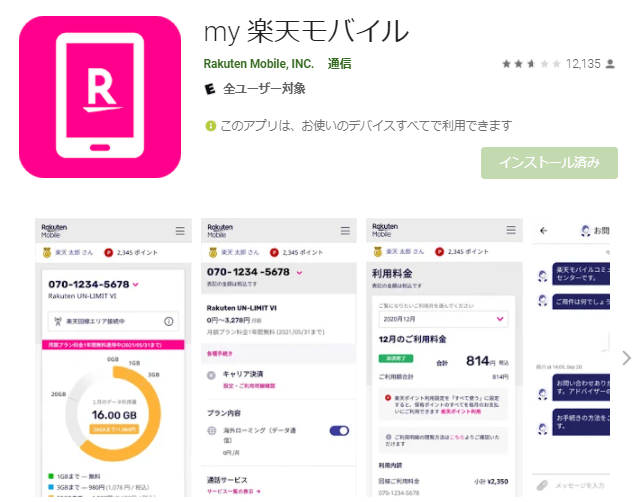644x502 pixels.
Task: Click the medal icon in 利用料金 screenshot
Action: pos(377,251)
